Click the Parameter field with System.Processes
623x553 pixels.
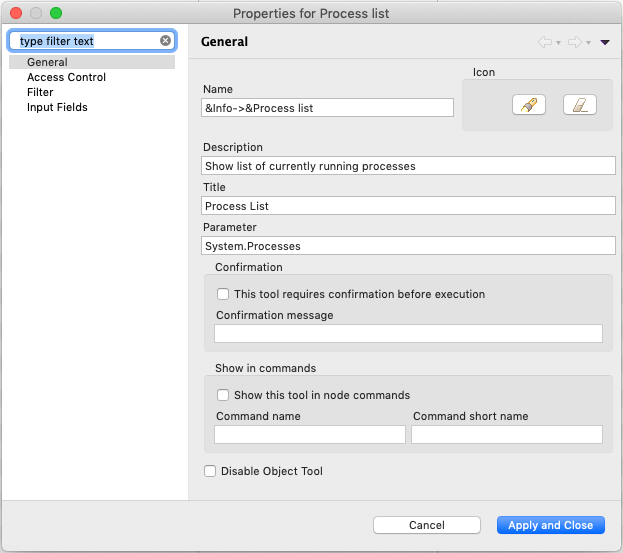[x=408, y=246]
